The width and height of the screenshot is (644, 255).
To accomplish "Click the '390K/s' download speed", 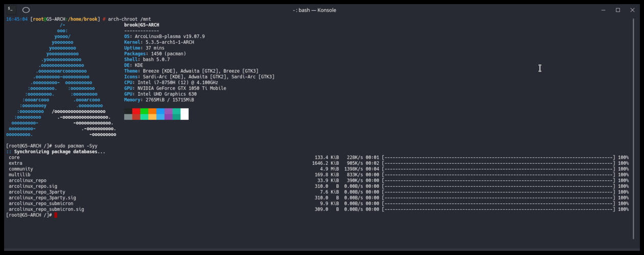I will click(x=355, y=180).
